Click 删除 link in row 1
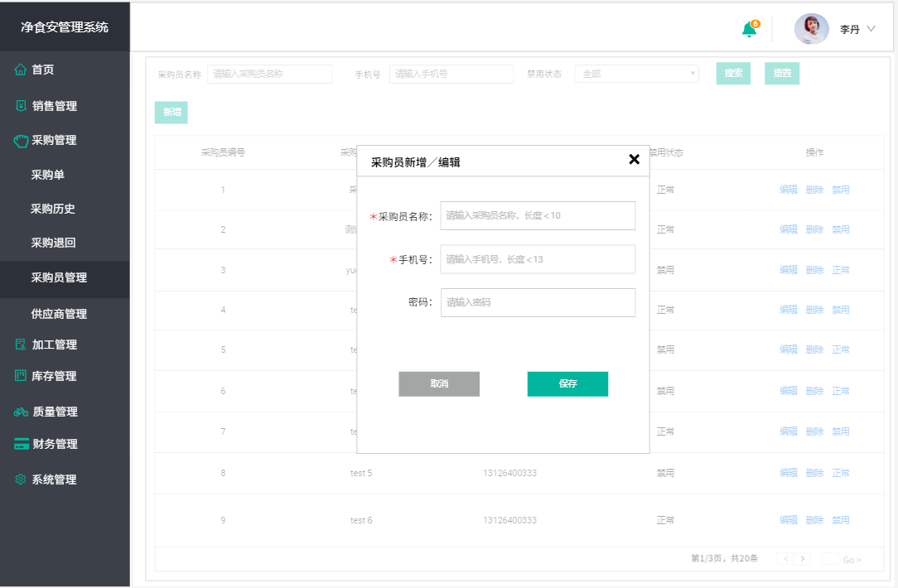The height and width of the screenshot is (588, 898). point(814,190)
